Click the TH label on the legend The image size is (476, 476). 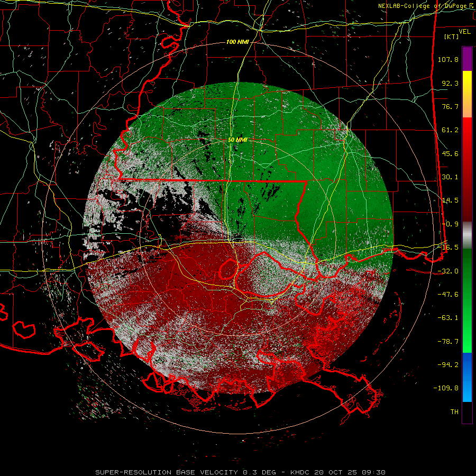coord(454,412)
